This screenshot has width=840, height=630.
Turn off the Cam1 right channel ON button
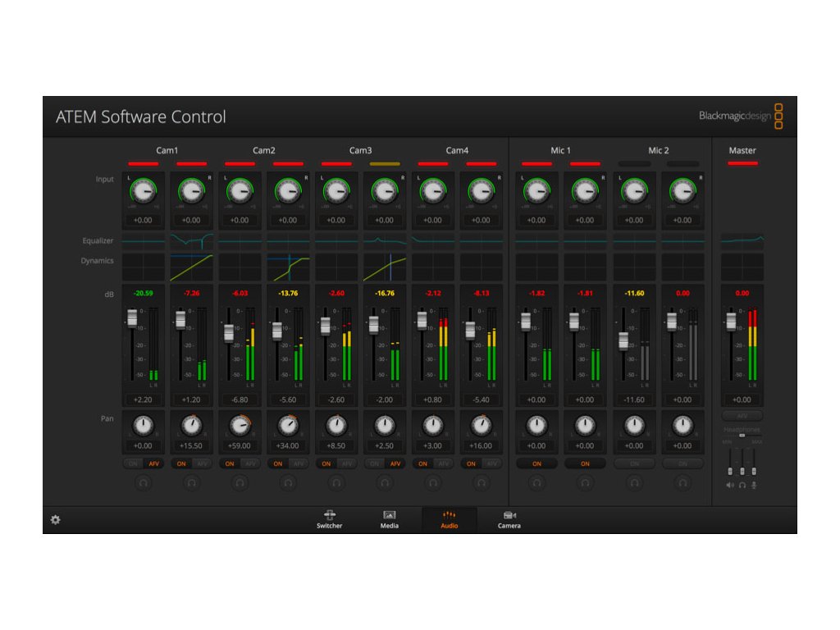tap(181, 464)
